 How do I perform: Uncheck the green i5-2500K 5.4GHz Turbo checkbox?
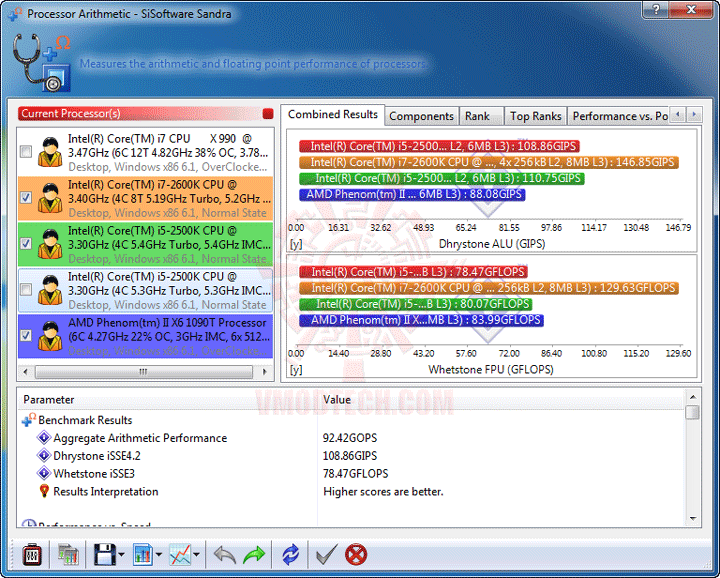click(x=26, y=243)
